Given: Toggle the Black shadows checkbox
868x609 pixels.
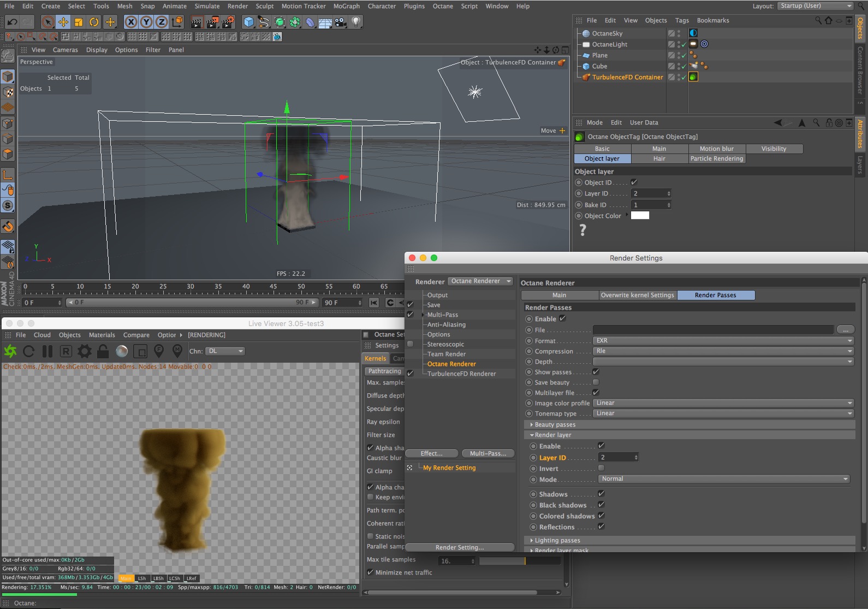Looking at the screenshot, I should click(x=601, y=505).
